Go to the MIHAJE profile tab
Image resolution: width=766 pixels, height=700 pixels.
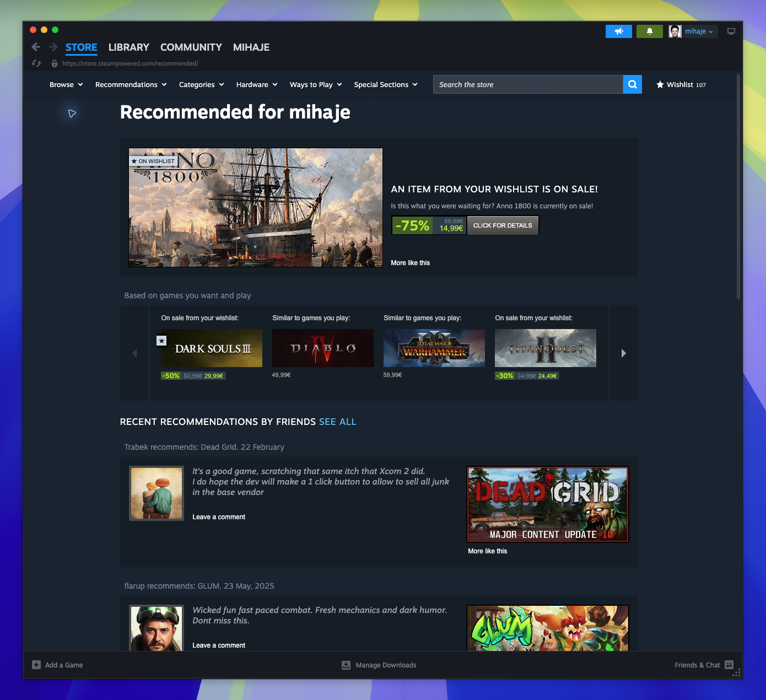coord(251,47)
